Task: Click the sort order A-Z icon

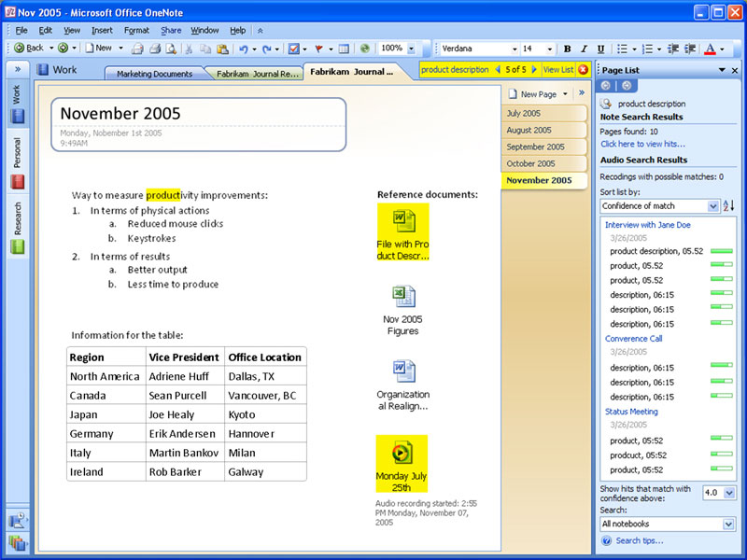Action: 728,205
